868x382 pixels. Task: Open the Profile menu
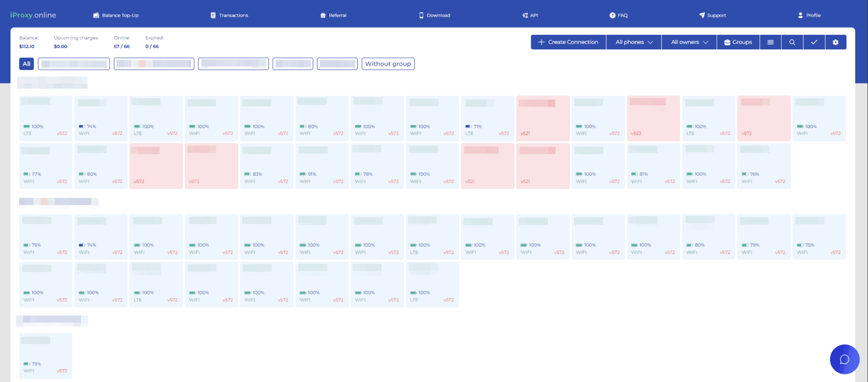(x=809, y=15)
